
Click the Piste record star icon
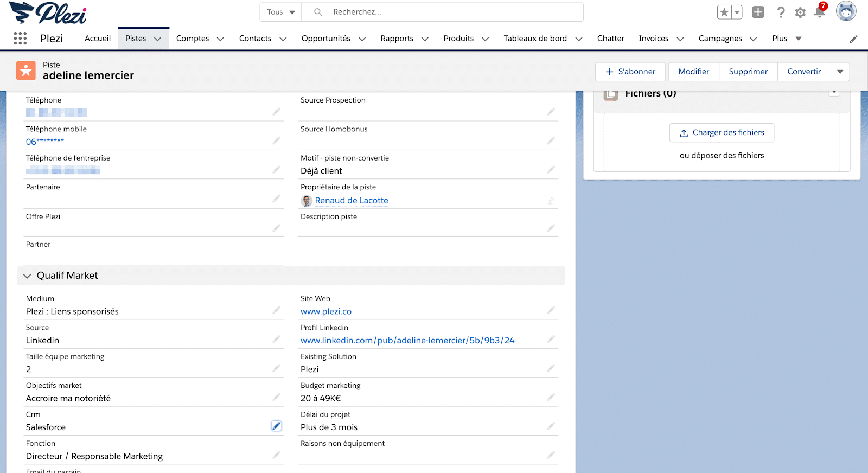[26, 71]
